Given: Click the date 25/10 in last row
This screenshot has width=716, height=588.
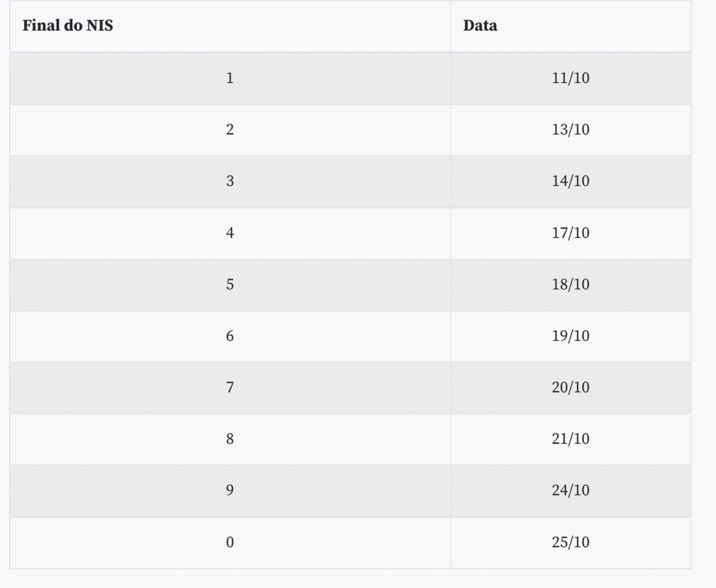Looking at the screenshot, I should [x=570, y=543].
